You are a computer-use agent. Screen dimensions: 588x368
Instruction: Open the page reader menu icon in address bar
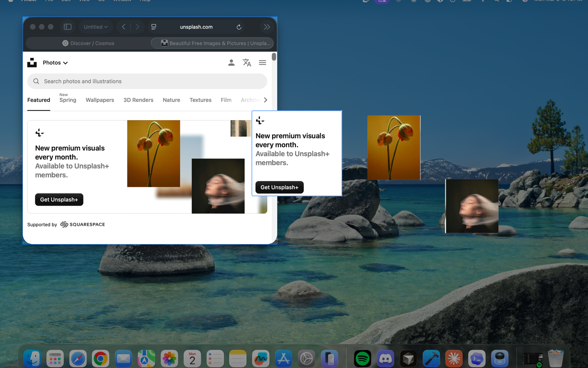[x=154, y=27]
